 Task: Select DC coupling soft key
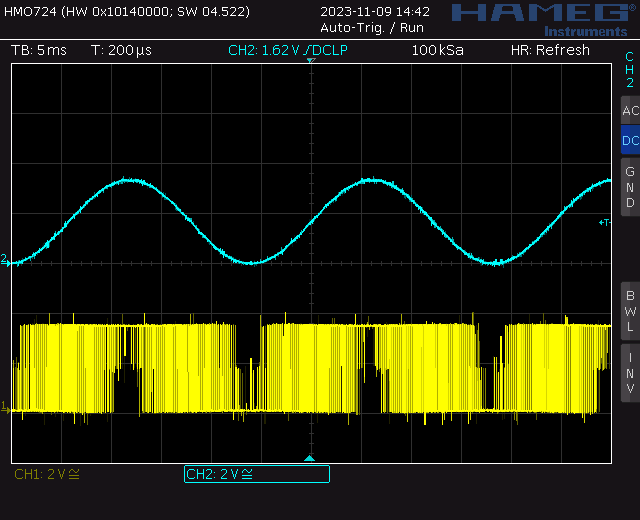[630, 140]
